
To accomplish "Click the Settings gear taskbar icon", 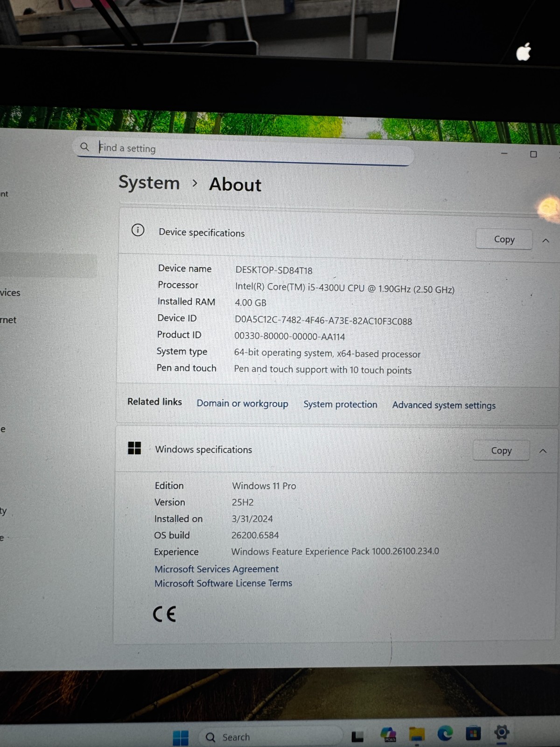I will click(x=502, y=733).
